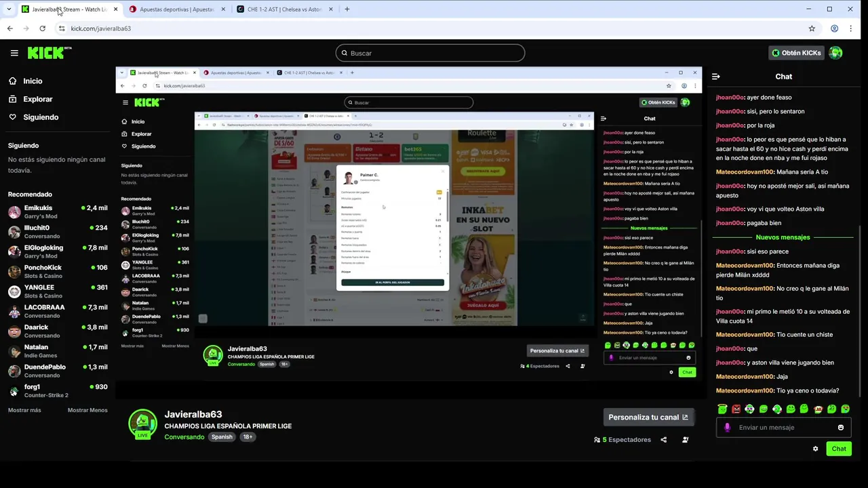Open Explorar in the sidebar
Image resolution: width=868 pixels, height=488 pixels.
coord(31,99)
